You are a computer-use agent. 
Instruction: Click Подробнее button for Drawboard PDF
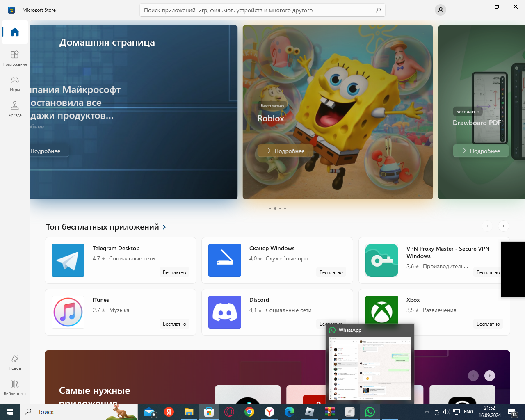pyautogui.click(x=481, y=151)
